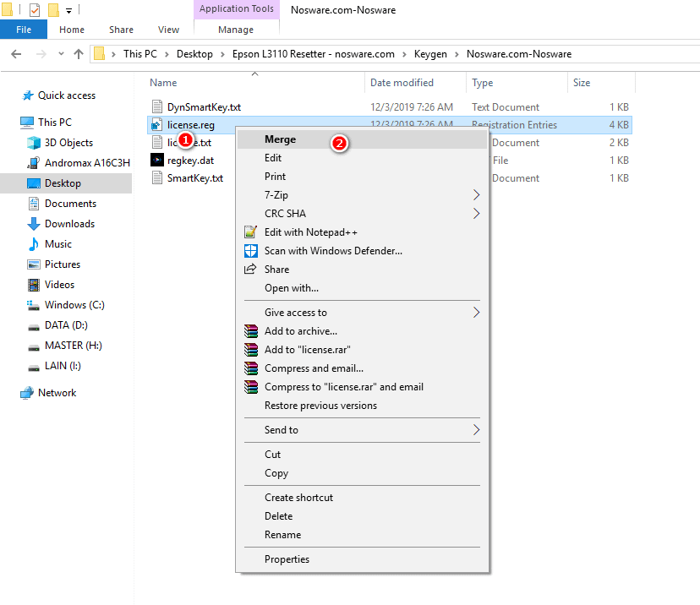Screen dimensions: 700x605
Task: Click the Merge context menu entry
Action: coord(362,139)
